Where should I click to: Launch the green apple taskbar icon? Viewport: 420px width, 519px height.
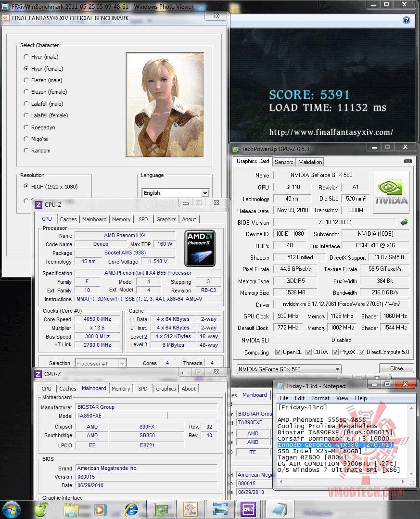coord(41,509)
